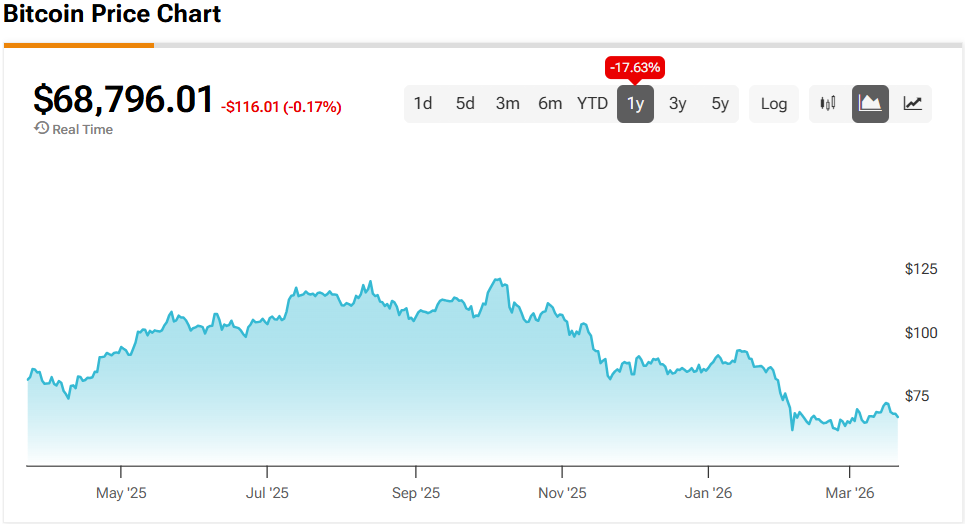This screenshot has height=524, width=965.
Task: Click the -17.63% change badge
Action: tap(634, 68)
